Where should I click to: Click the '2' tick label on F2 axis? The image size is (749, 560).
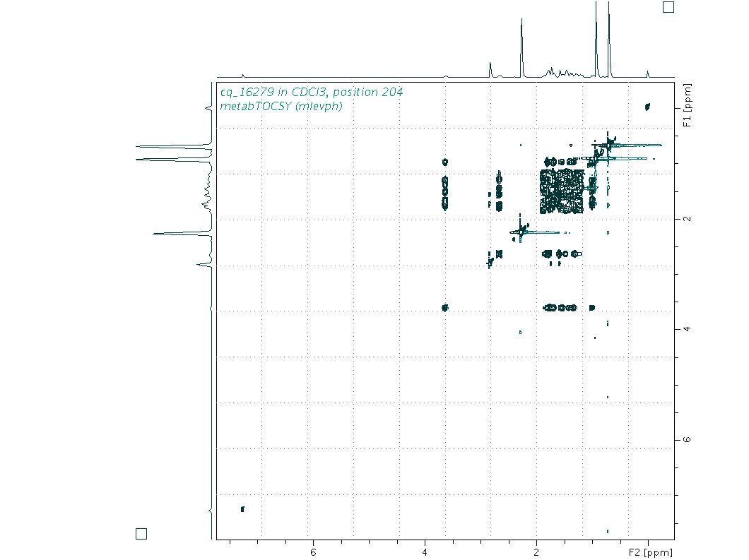tap(536, 552)
